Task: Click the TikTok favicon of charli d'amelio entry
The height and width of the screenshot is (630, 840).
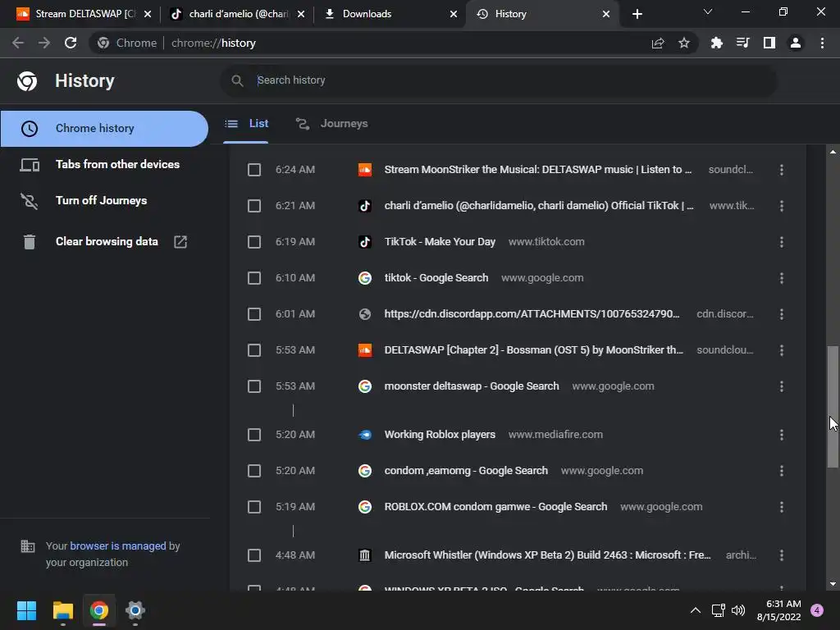Action: (365, 206)
